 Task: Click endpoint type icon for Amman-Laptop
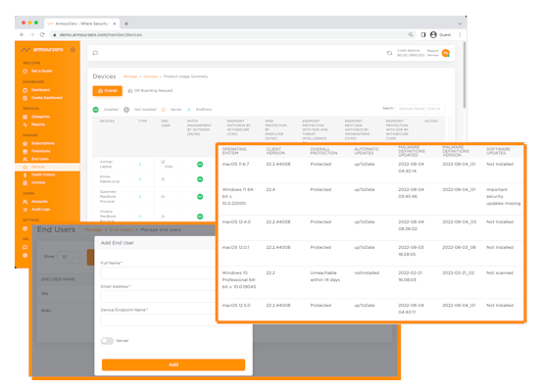tap(140, 165)
